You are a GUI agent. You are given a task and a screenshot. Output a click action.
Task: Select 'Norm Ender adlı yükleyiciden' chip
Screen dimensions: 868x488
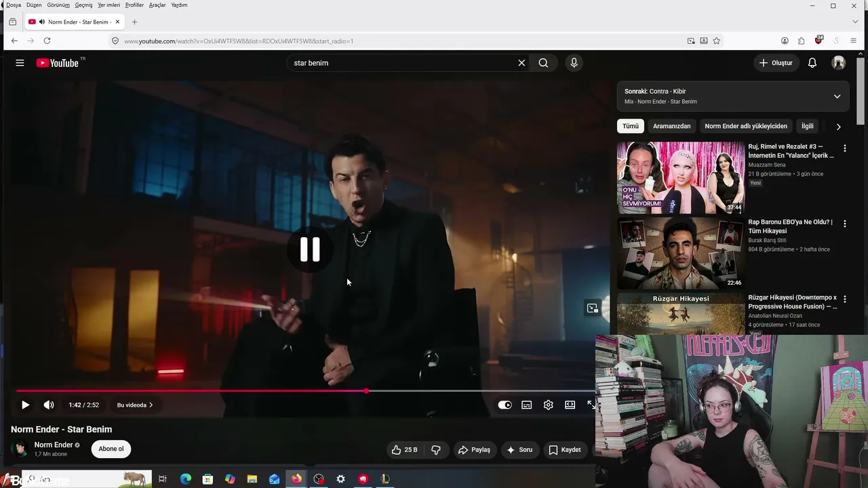[x=746, y=126]
